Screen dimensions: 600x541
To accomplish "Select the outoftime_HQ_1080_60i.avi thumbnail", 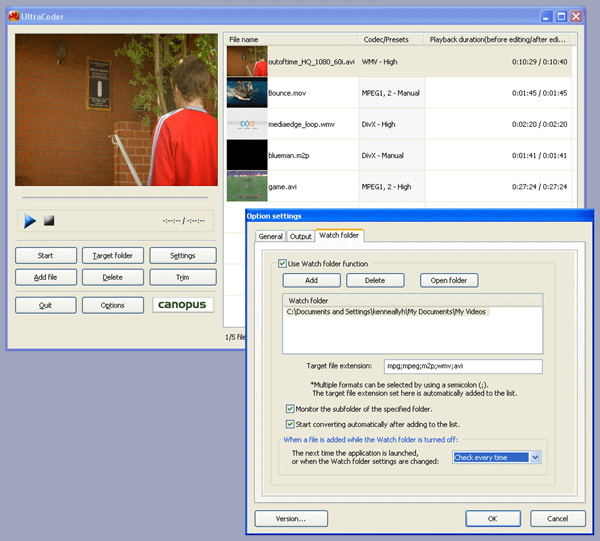I will (247, 62).
